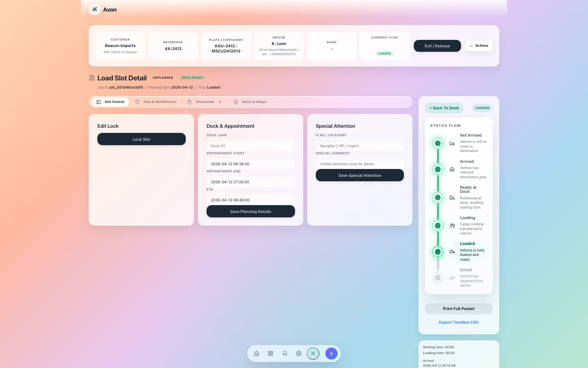Screen dimensions: 588x368
Task: Select the Loading status marker
Action: click(x=438, y=225)
